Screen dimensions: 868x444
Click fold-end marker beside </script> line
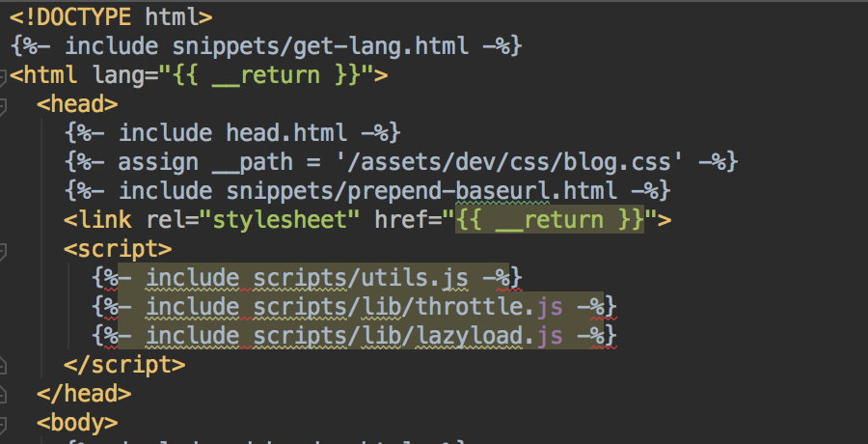(x=2, y=366)
